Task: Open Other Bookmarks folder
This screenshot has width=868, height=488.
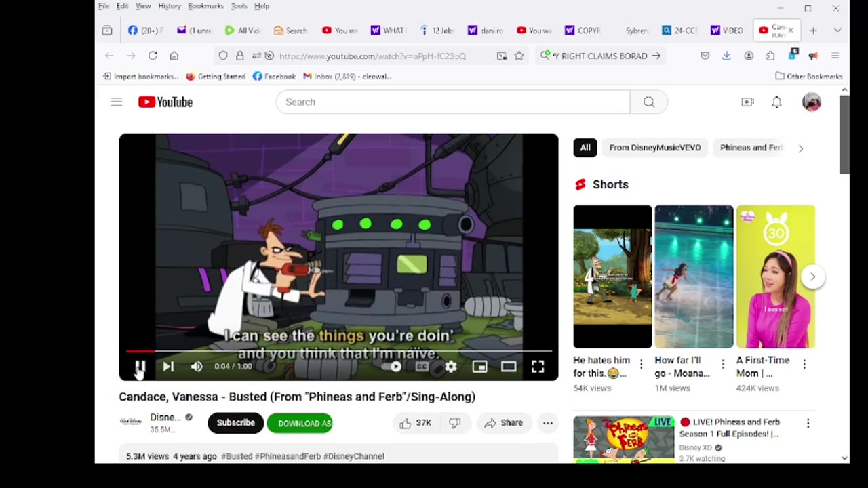Action: 809,76
